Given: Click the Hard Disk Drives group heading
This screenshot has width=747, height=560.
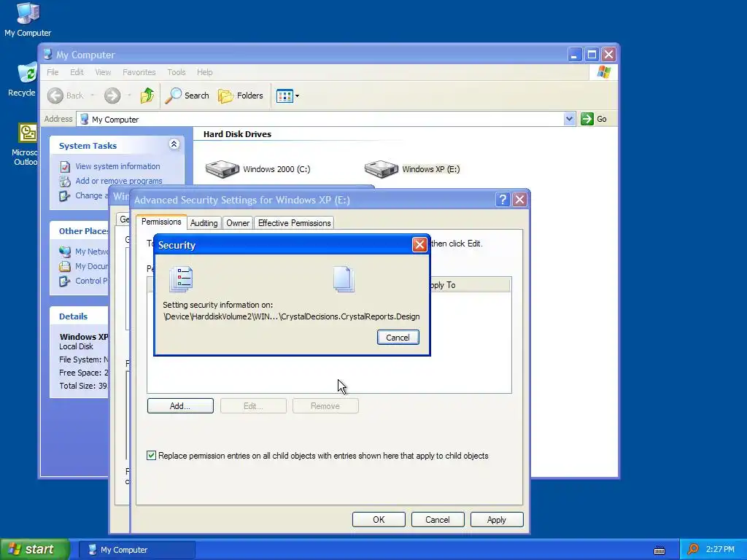Looking at the screenshot, I should pos(237,134).
